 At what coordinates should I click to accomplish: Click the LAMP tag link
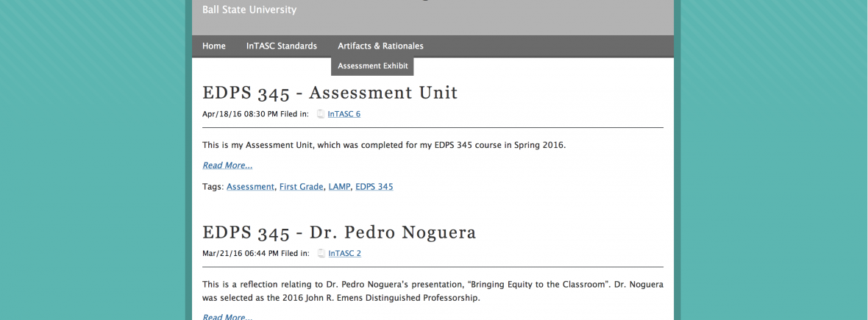pyautogui.click(x=339, y=187)
